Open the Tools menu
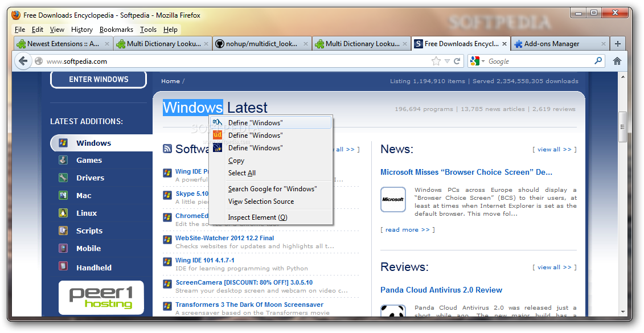The image size is (644, 333). pos(148,30)
